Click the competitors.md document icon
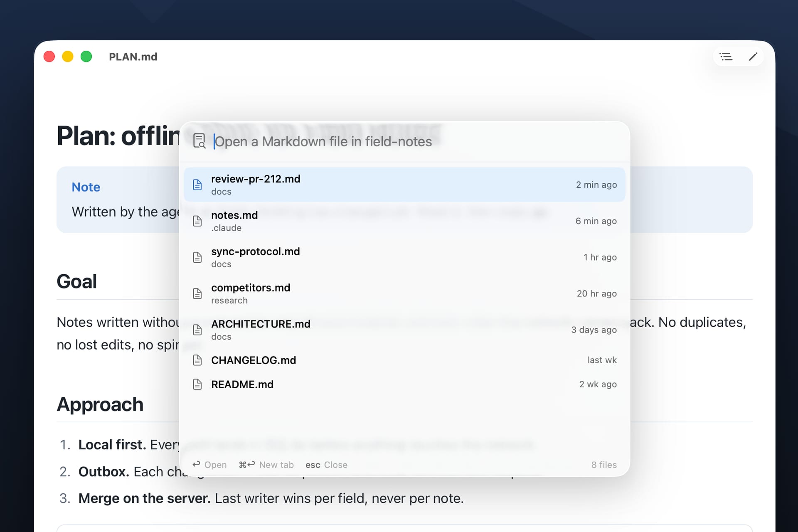Screen dimensions: 798x532 [197, 293]
